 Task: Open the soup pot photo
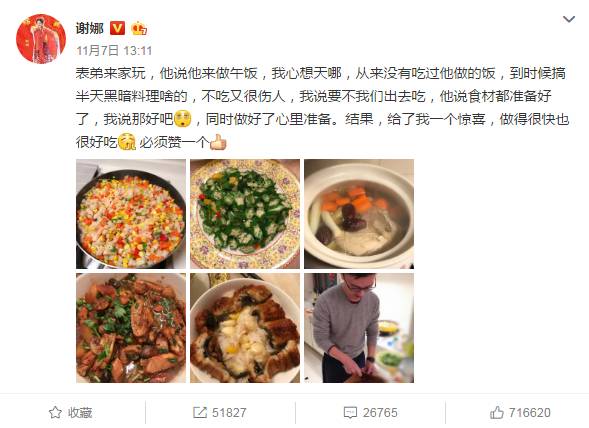pyautogui.click(x=359, y=214)
